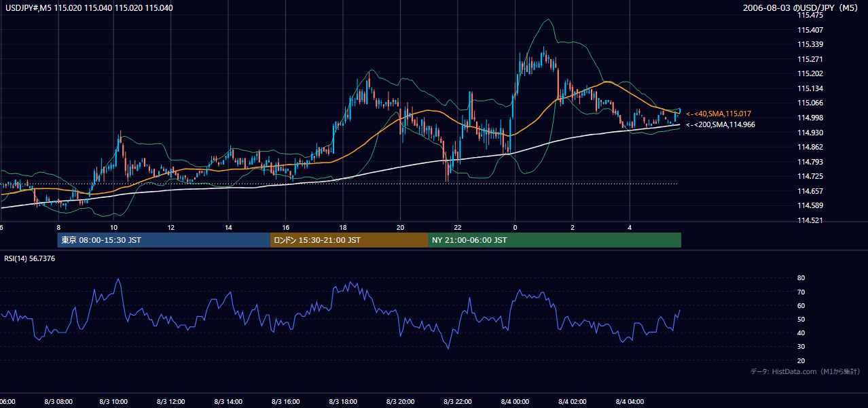The image size is (868, 408).
Task: Click the 8/4 04:00 time label
Action: [630, 402]
